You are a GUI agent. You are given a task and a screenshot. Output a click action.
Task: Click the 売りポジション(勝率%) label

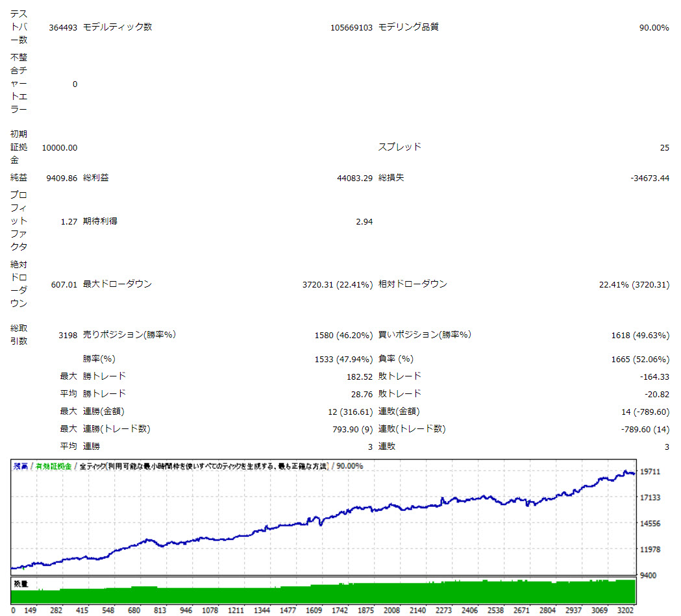(129, 335)
